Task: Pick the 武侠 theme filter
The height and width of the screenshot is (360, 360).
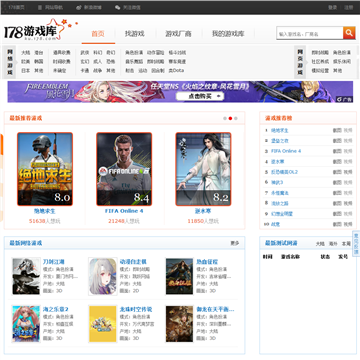Action: coord(85,53)
